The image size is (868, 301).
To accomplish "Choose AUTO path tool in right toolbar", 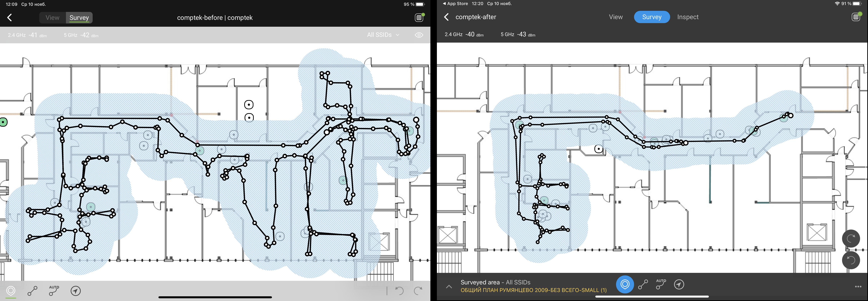I will [x=660, y=284].
